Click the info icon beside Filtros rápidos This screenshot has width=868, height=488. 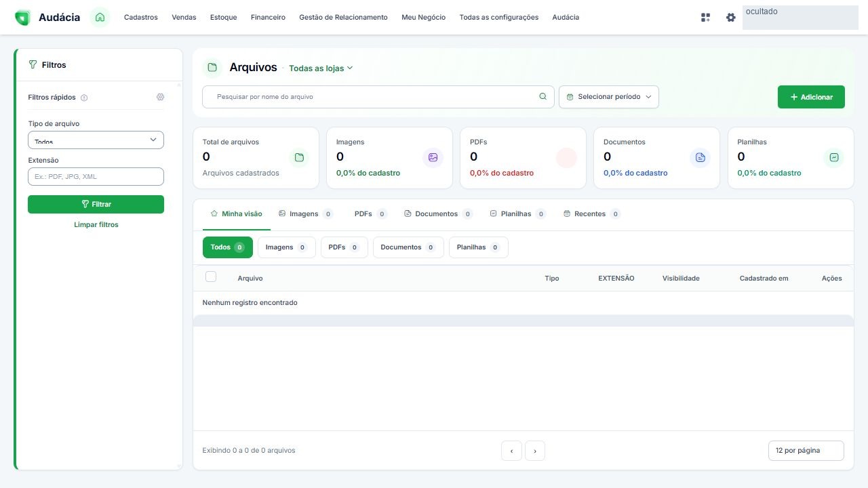click(84, 98)
